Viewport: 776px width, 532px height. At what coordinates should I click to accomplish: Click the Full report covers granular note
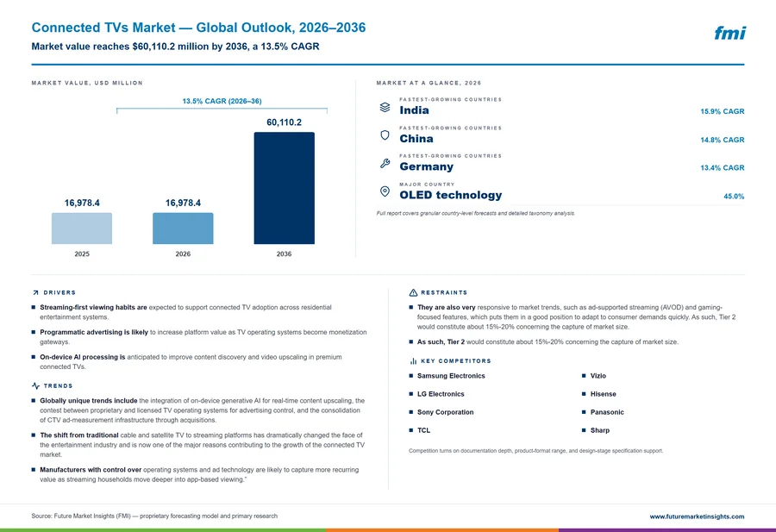[476, 214]
